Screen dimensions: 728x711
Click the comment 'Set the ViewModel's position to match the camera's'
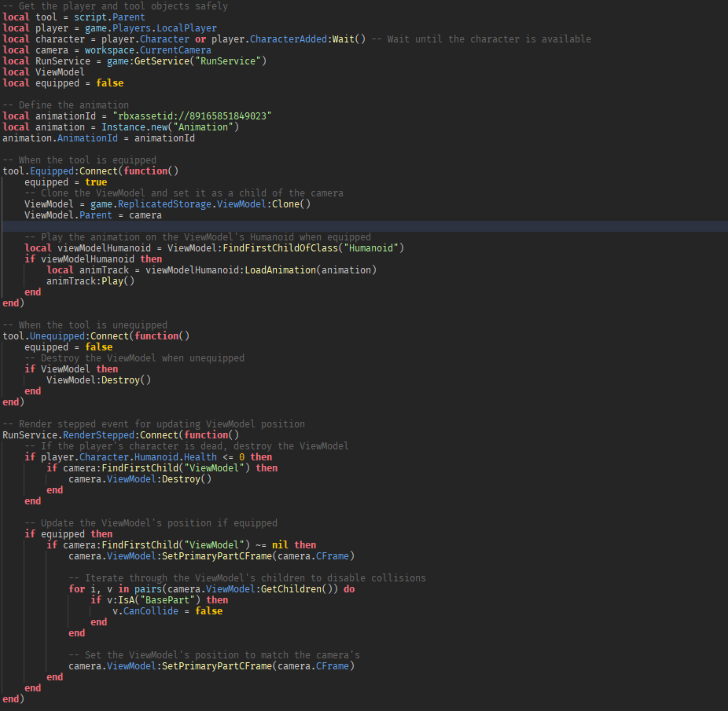click(x=215, y=655)
